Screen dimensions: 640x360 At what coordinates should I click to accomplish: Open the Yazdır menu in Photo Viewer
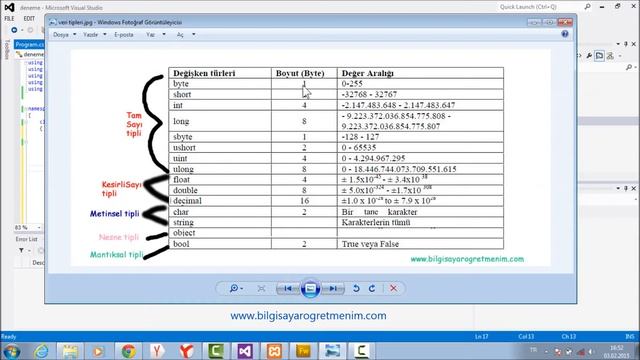pyautogui.click(x=94, y=35)
